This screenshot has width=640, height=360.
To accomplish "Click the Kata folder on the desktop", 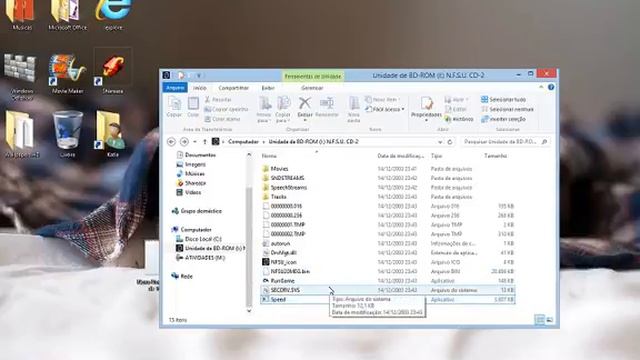I will tap(112, 134).
